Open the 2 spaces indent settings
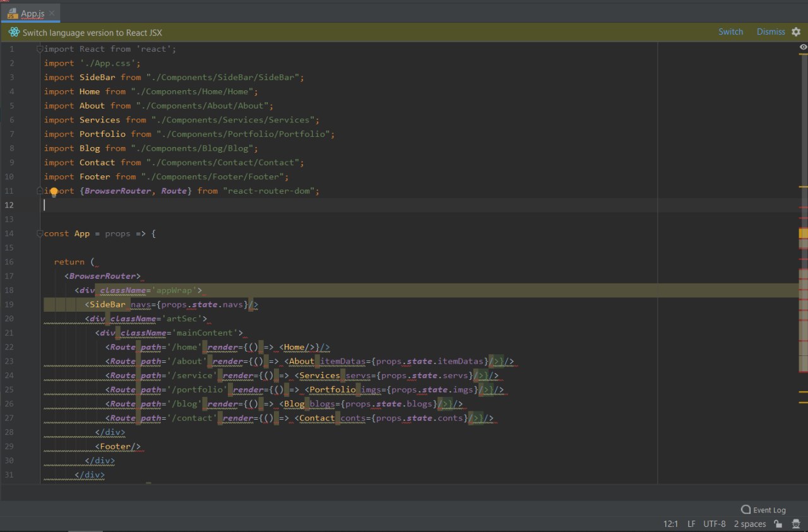 tap(749, 524)
